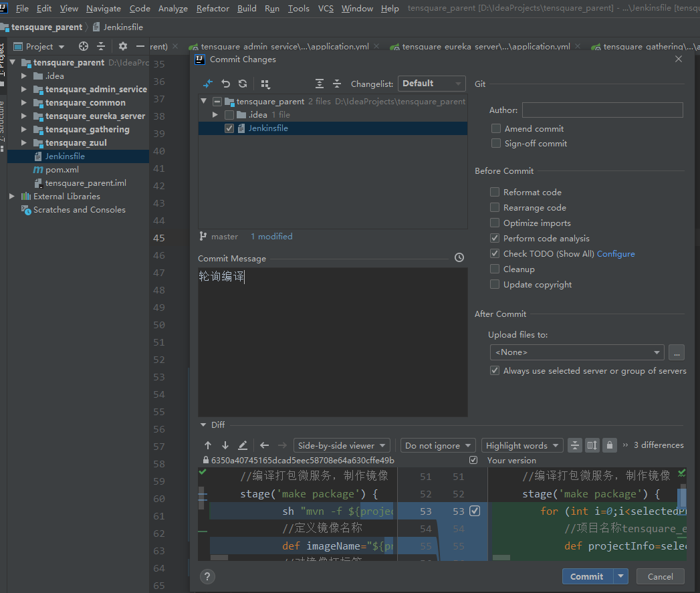The height and width of the screenshot is (593, 700).
Task: Disable Perform code analysis
Action: pyautogui.click(x=495, y=238)
